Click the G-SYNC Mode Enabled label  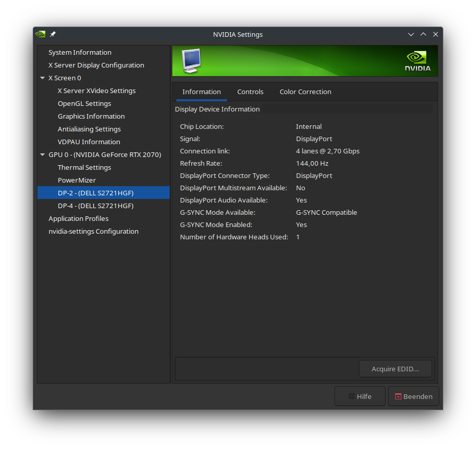(x=216, y=224)
